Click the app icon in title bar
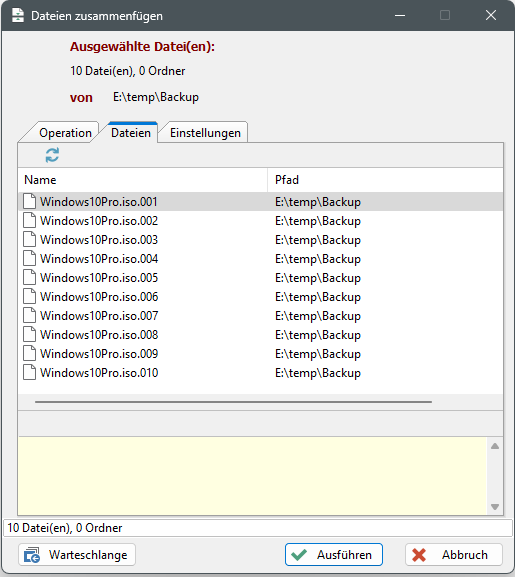515x577 pixels. pos(18,15)
